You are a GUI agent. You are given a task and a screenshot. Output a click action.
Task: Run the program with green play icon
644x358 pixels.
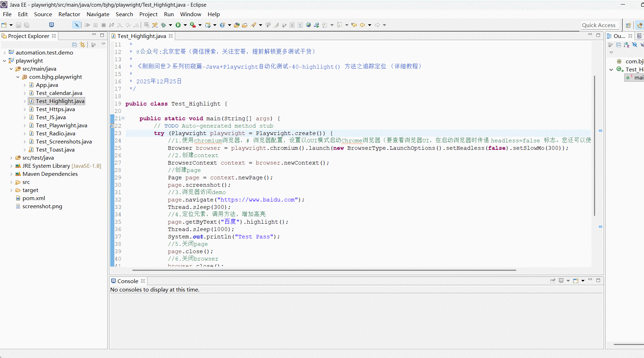click(x=178, y=25)
